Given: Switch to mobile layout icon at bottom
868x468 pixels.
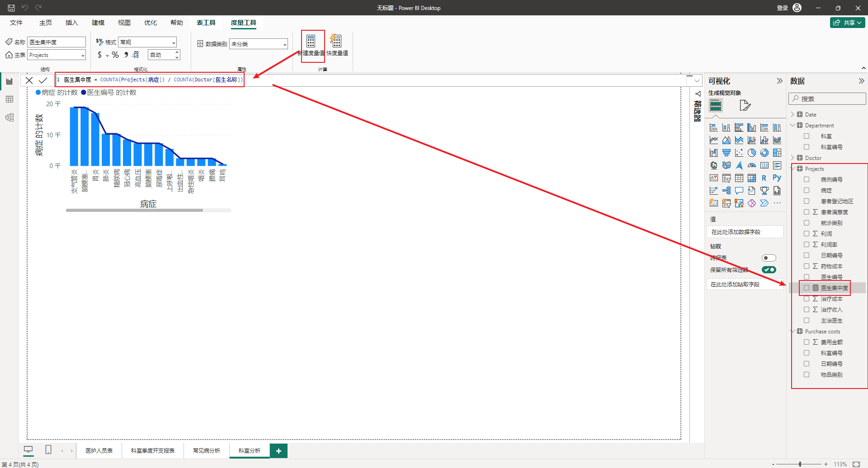Looking at the screenshot, I should pyautogui.click(x=48, y=450).
